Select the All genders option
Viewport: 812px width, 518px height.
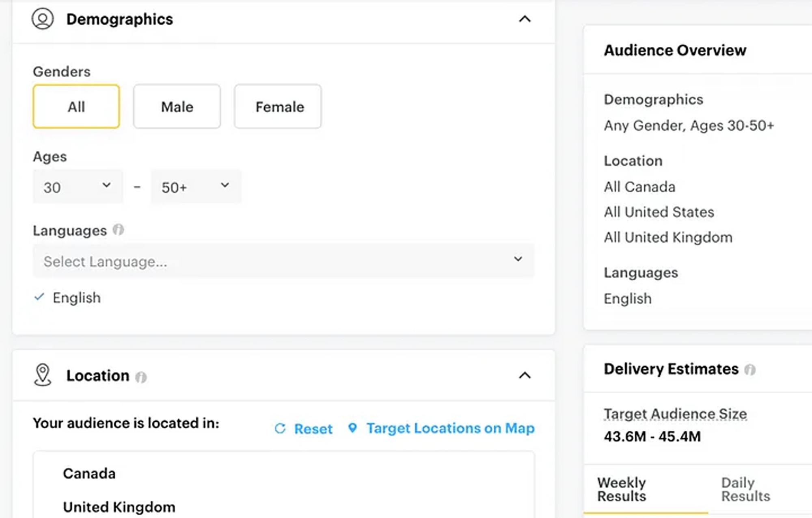pyautogui.click(x=76, y=106)
